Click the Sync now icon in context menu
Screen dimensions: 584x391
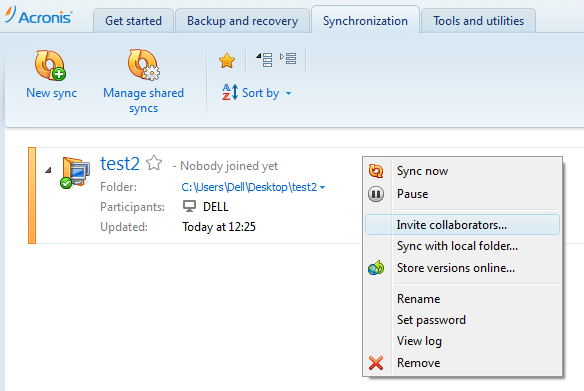point(376,171)
